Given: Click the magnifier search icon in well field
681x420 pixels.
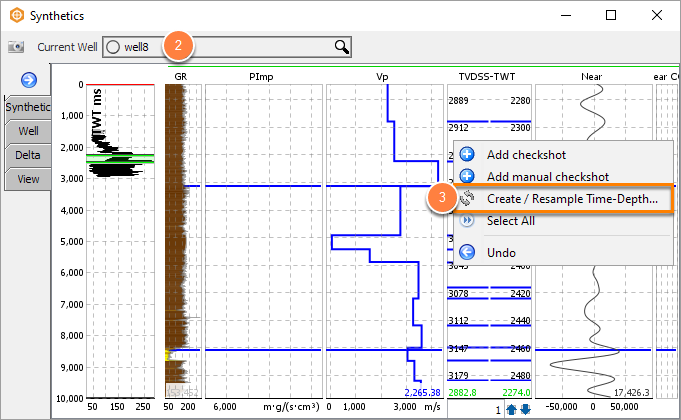Looking at the screenshot, I should [x=342, y=47].
